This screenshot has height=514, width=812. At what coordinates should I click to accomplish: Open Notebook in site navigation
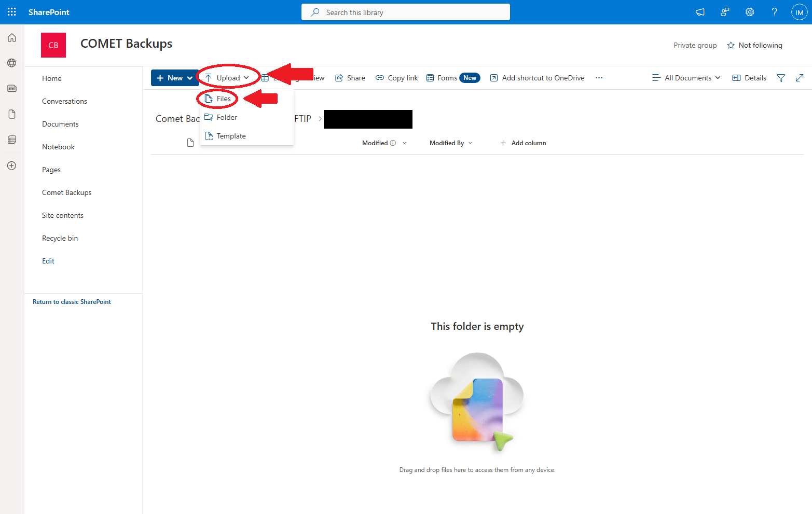coord(58,147)
